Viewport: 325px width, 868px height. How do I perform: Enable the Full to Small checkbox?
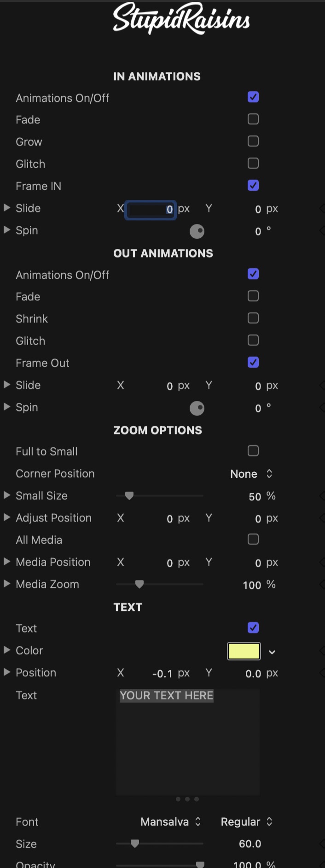pyautogui.click(x=253, y=451)
